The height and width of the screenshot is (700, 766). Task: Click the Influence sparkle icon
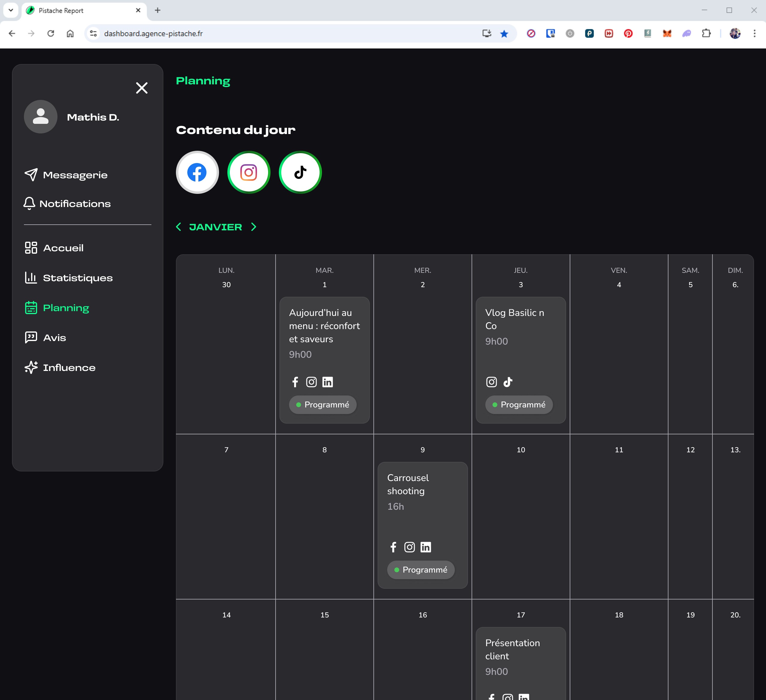pyautogui.click(x=31, y=367)
